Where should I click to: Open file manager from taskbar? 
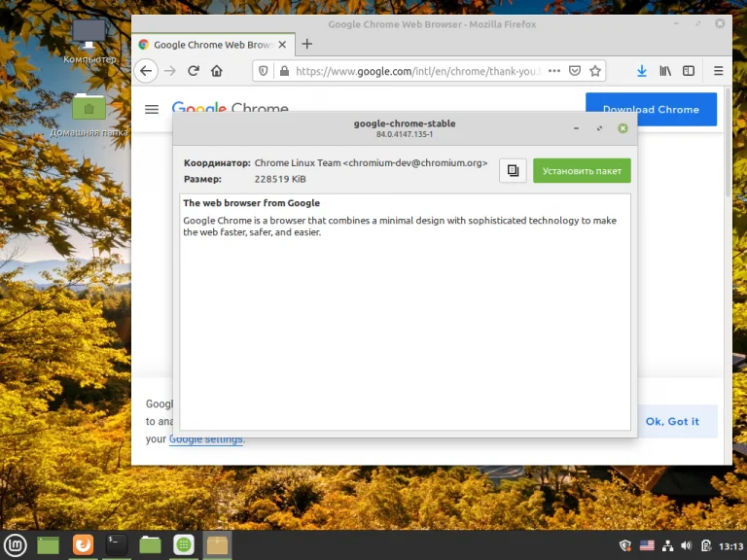pyautogui.click(x=150, y=544)
